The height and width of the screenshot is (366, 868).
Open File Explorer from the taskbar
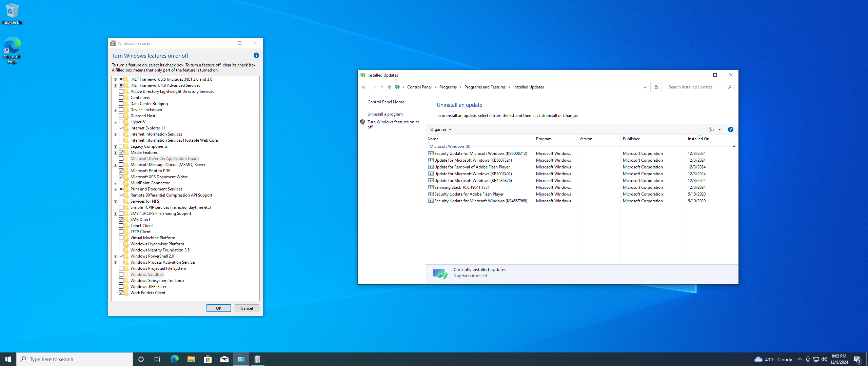(x=191, y=359)
